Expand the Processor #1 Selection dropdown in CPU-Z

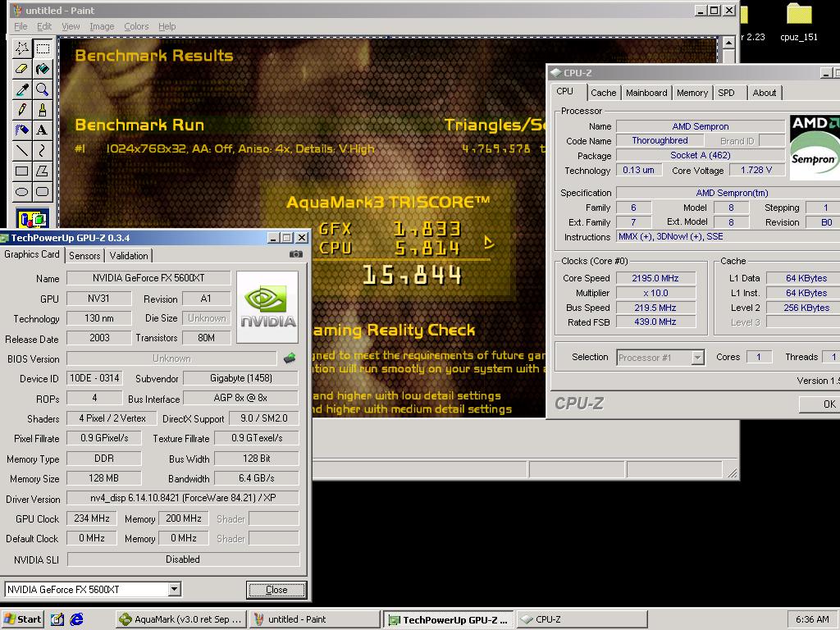pyautogui.click(x=697, y=358)
